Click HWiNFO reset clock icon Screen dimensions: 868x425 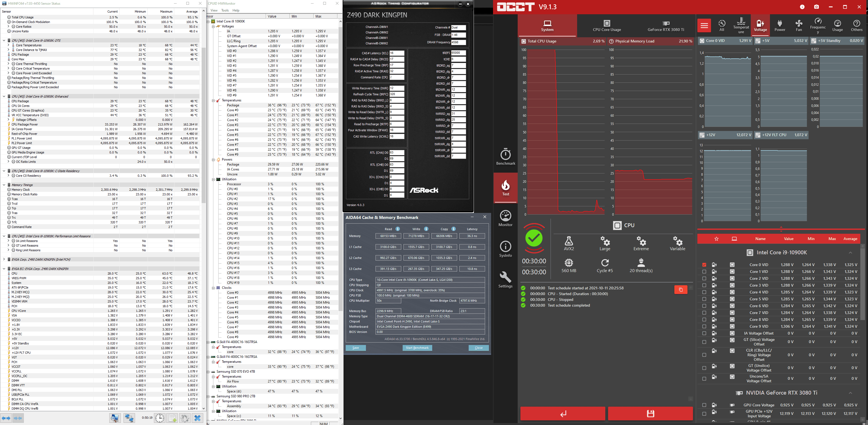pyautogui.click(x=160, y=418)
